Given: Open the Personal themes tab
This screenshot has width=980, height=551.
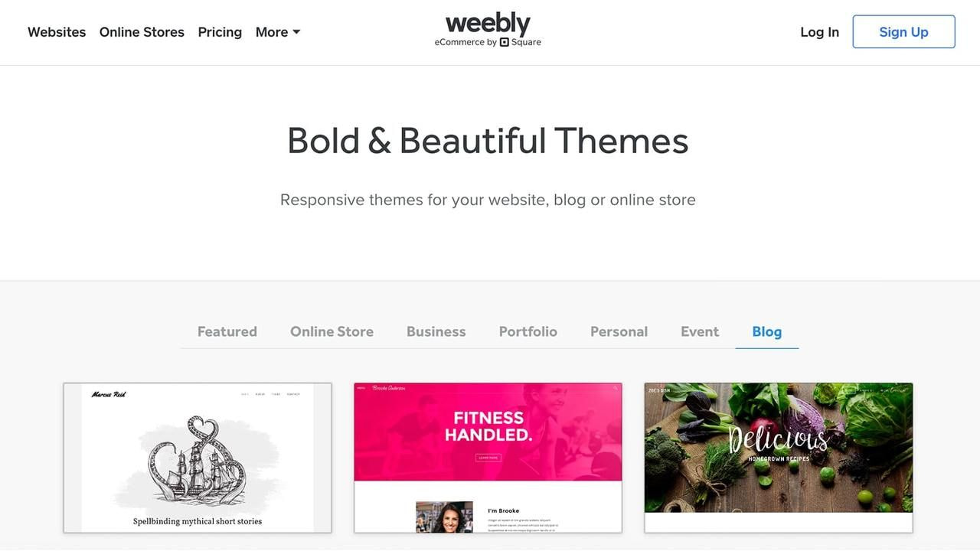Looking at the screenshot, I should (x=619, y=331).
